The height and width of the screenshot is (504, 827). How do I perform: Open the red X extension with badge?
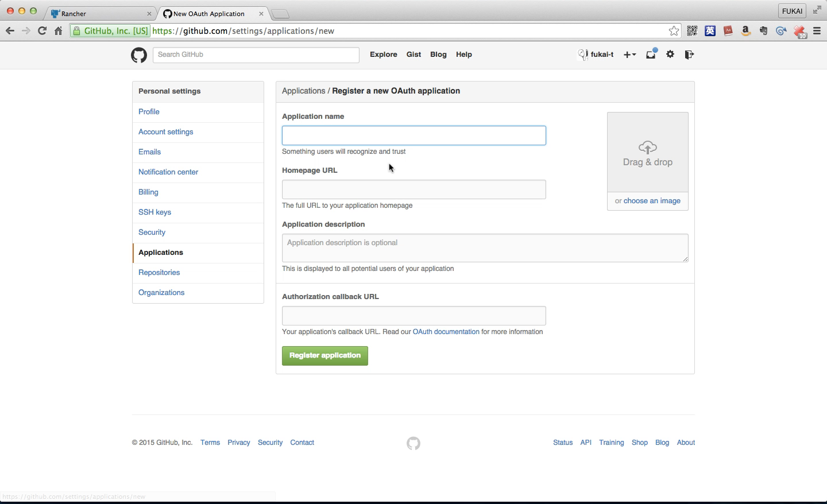tap(799, 32)
